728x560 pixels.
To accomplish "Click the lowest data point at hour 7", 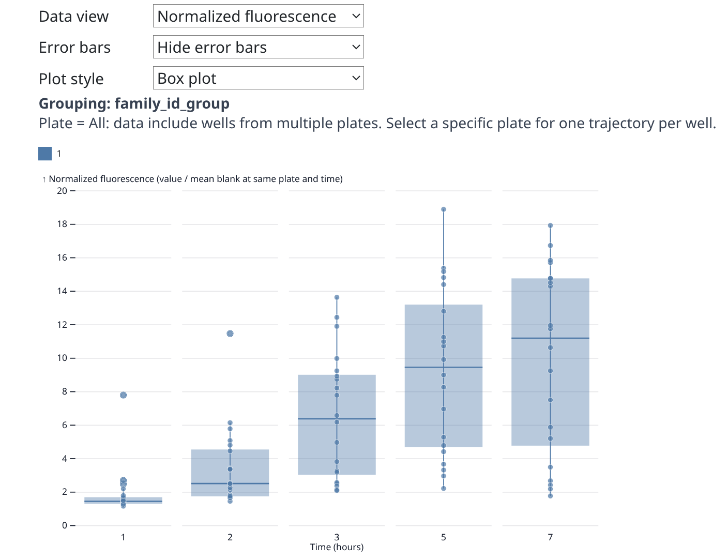I will click(x=550, y=496).
